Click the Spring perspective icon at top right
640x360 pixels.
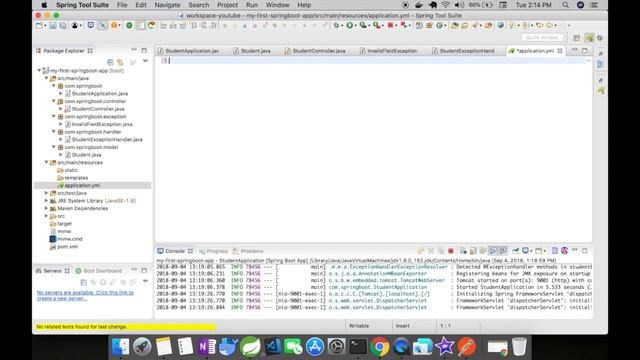(589, 38)
